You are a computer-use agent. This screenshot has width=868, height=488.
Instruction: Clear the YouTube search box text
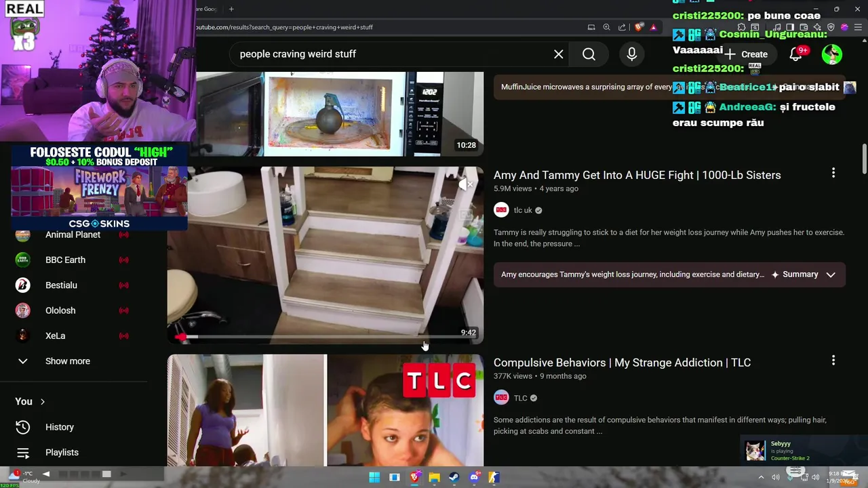click(x=558, y=54)
